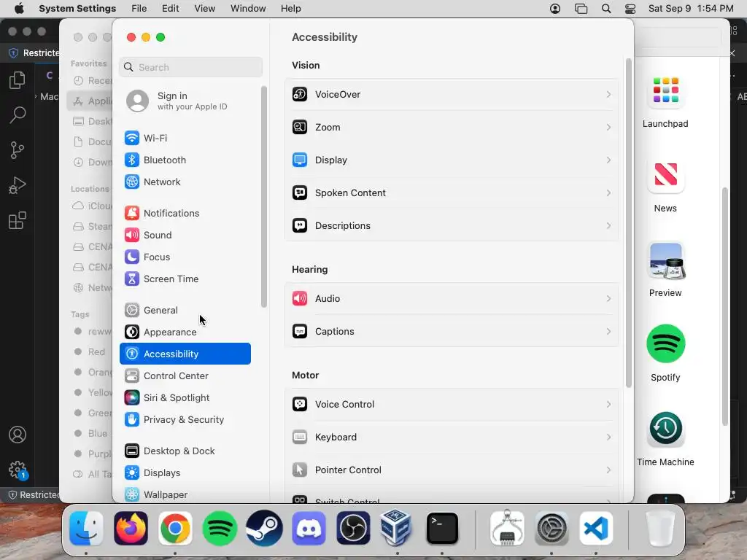This screenshot has height=560, width=747.
Task: Open Control Center in the menu bar
Action: 630,9
